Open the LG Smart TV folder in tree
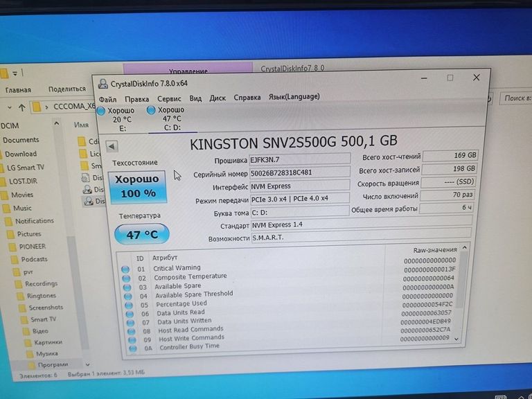The height and width of the screenshot is (399, 532). coord(25,168)
